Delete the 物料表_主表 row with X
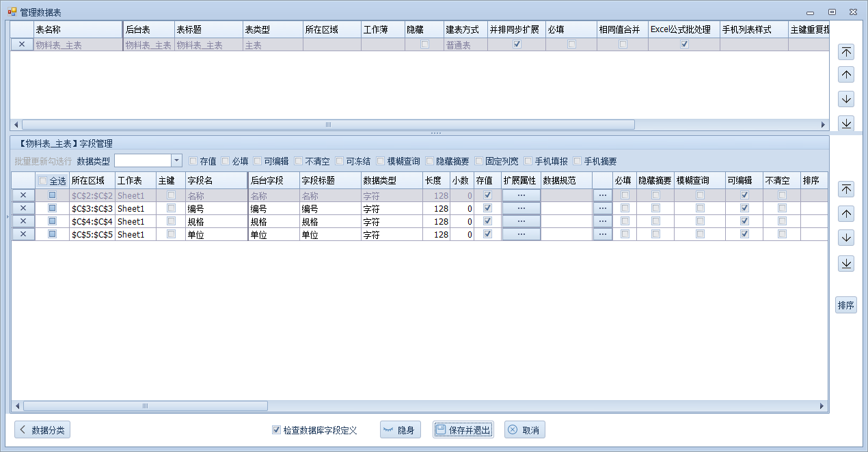868x452 pixels. tap(22, 45)
